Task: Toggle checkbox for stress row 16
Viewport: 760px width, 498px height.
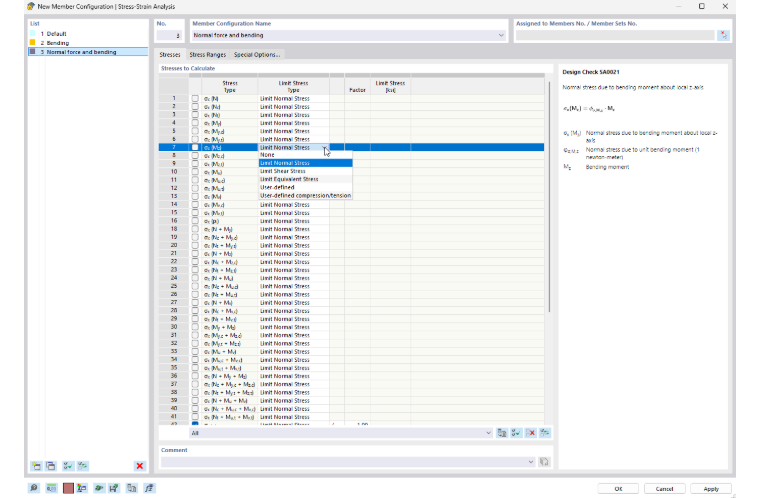Action: 195,221
